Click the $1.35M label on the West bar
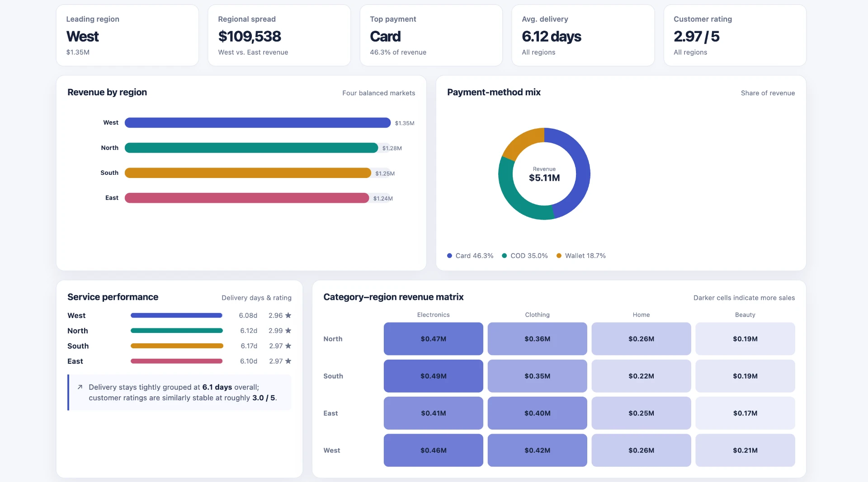 (x=405, y=123)
